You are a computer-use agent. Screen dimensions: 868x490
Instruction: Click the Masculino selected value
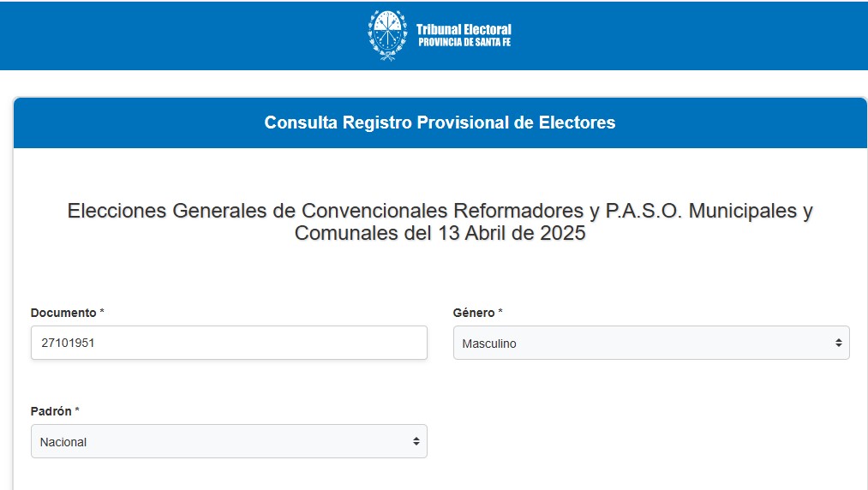click(489, 344)
